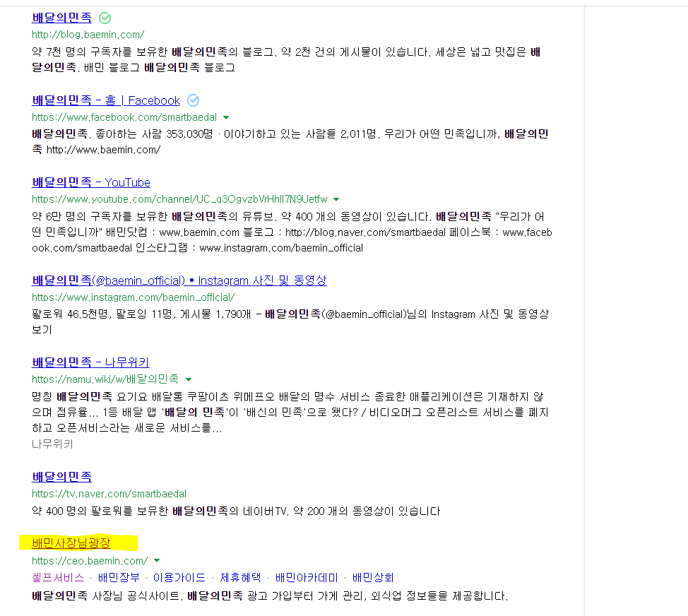This screenshot has height=616, width=688.
Task: Click the gray 나무위키 source label
Action: point(52,444)
